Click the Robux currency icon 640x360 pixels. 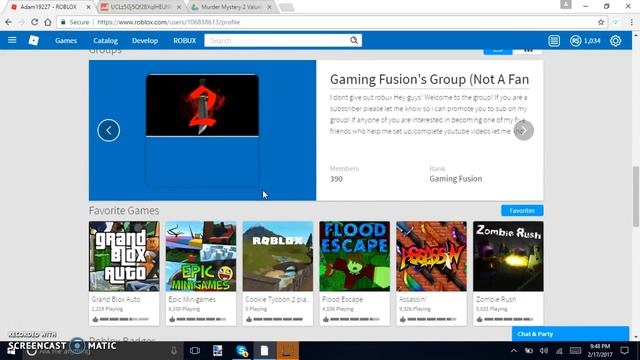(575, 41)
